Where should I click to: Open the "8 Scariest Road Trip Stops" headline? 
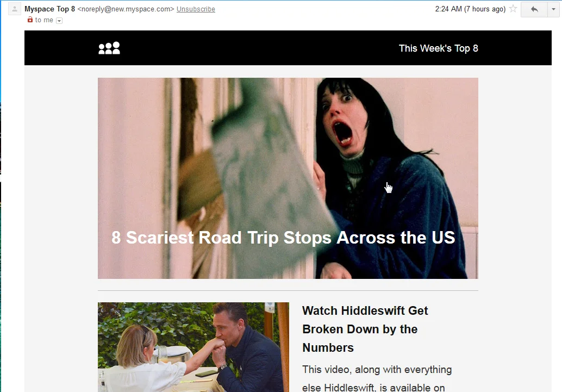283,238
